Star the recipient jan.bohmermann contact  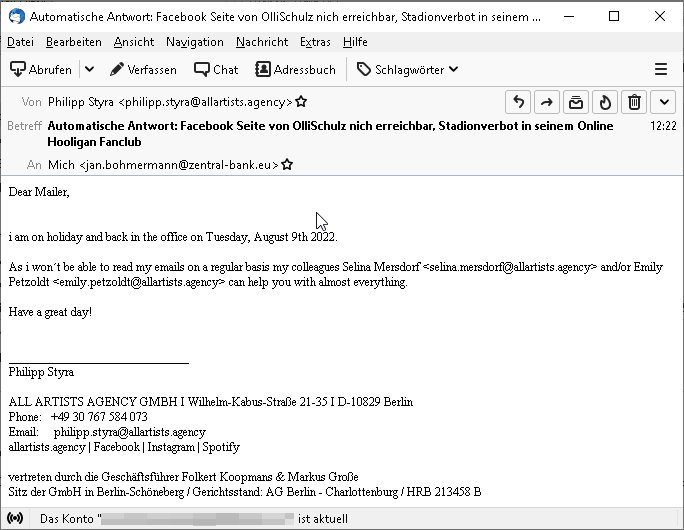coord(287,165)
